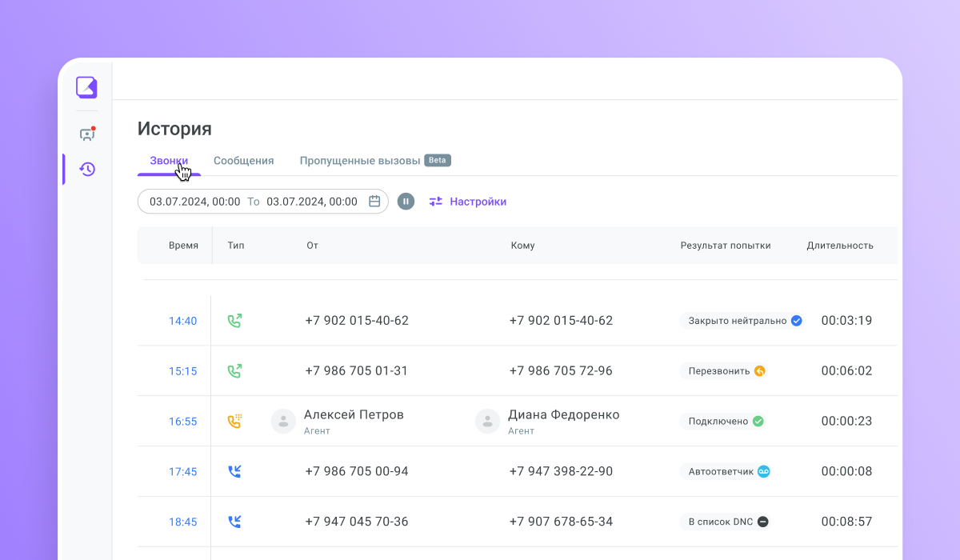Click recipient +7 986 705 72-96

click(561, 371)
